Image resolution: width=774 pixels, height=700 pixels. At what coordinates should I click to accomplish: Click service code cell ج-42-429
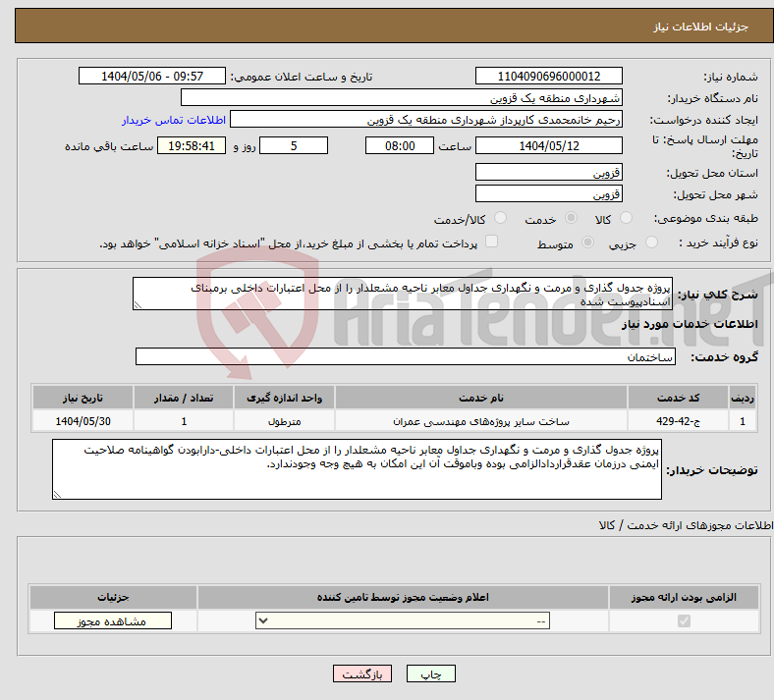[679, 421]
